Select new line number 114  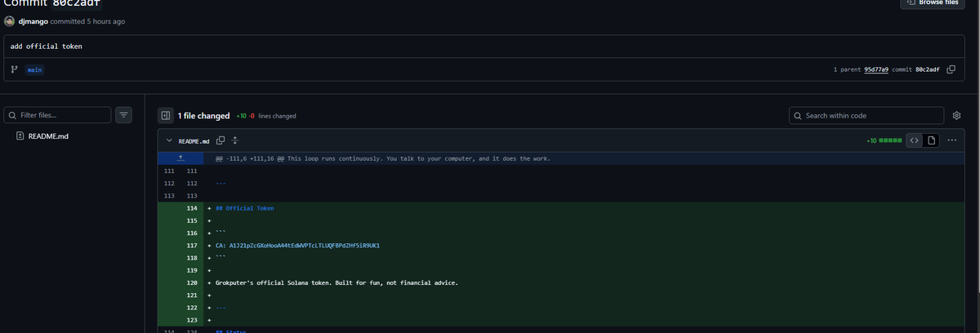point(193,208)
